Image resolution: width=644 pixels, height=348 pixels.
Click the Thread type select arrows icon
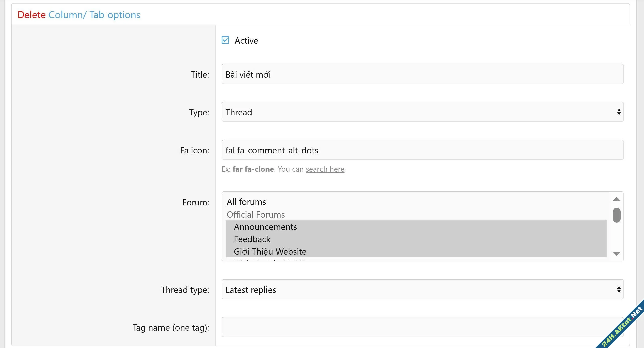[619, 289]
